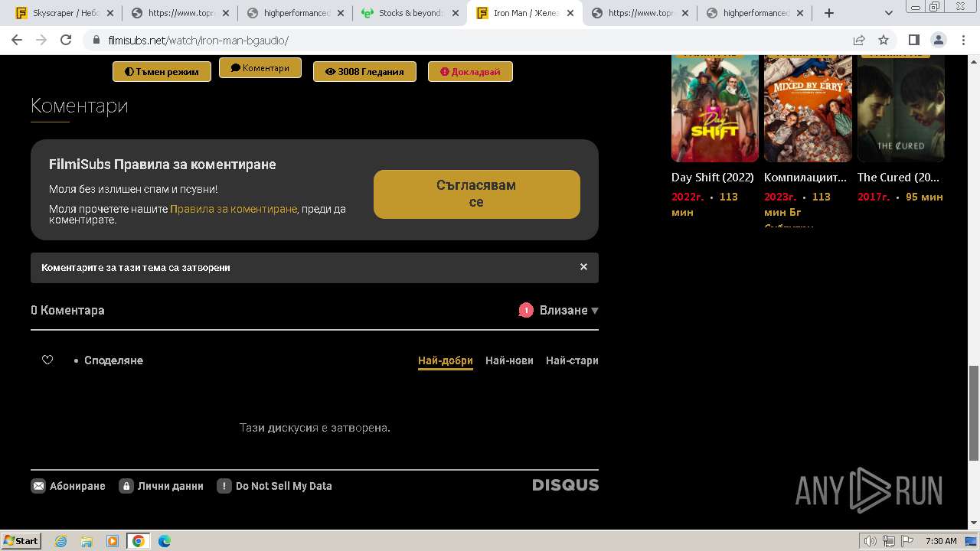The image size is (980, 551).
Task: Open the tab search dropdown arrow
Action: point(888,13)
